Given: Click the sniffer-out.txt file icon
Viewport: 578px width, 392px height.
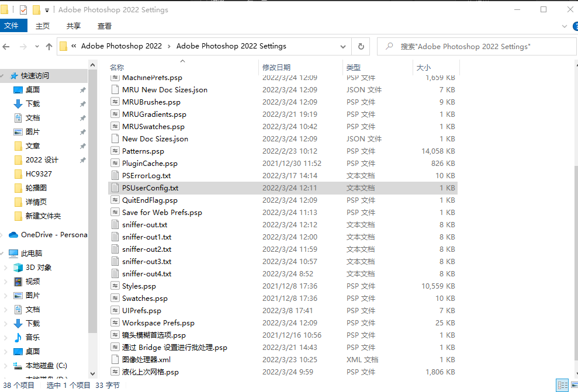Looking at the screenshot, I should point(115,224).
